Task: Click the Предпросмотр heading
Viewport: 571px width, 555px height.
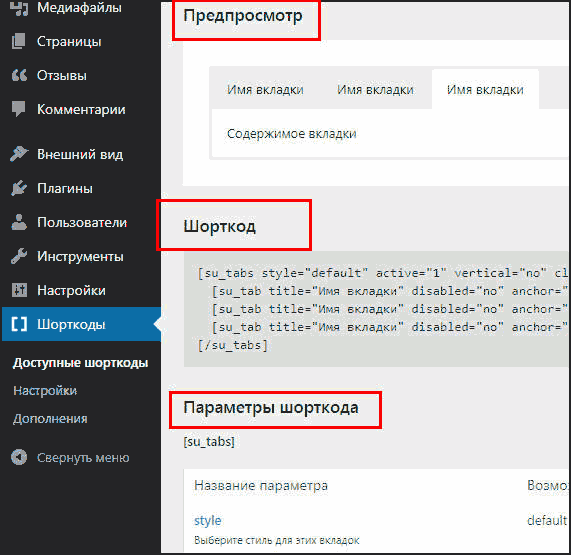Action: click(x=243, y=16)
